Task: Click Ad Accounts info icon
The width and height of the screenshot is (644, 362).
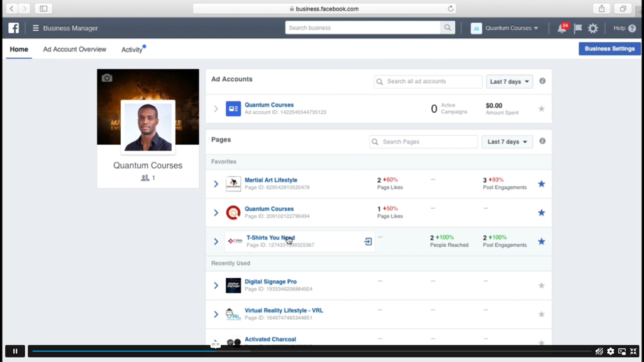Action: pos(542,81)
